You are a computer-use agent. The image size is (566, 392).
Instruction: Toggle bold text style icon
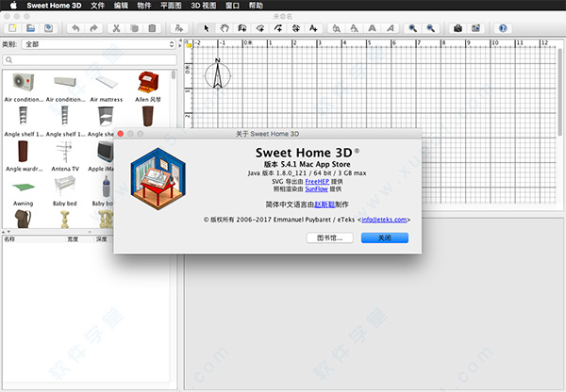[x=373, y=28]
